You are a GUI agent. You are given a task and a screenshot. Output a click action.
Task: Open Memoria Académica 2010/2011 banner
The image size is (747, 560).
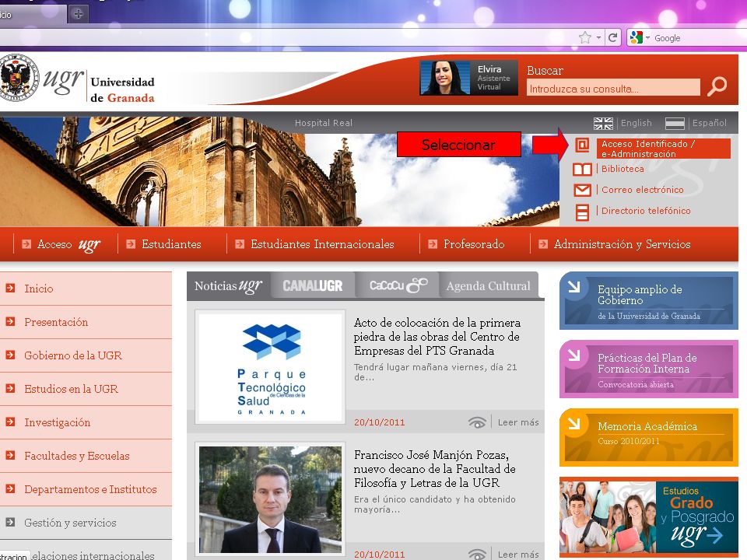point(649,438)
